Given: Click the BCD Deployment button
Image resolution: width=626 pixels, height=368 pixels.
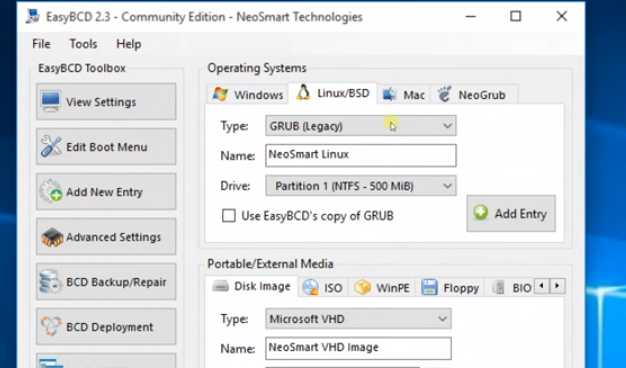Looking at the screenshot, I should click(106, 326).
